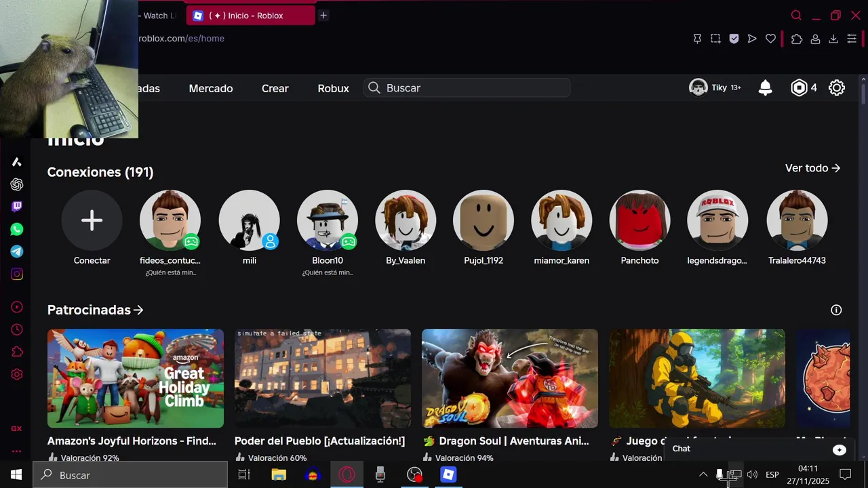Open the sidebar player icon
This screenshot has width=868, height=488.
(x=17, y=307)
